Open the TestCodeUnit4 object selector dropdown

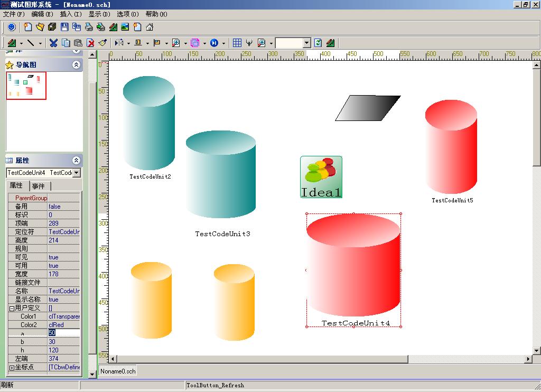pyautogui.click(x=77, y=173)
